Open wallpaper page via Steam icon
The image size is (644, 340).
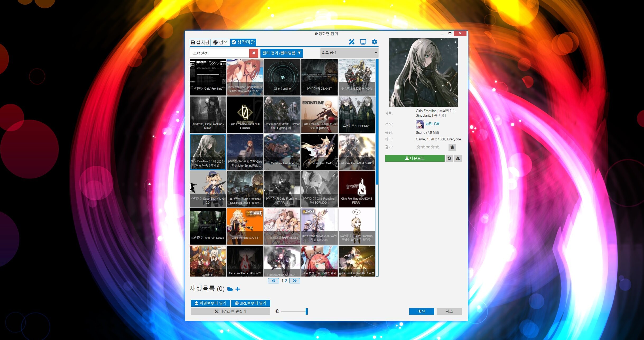(x=449, y=158)
